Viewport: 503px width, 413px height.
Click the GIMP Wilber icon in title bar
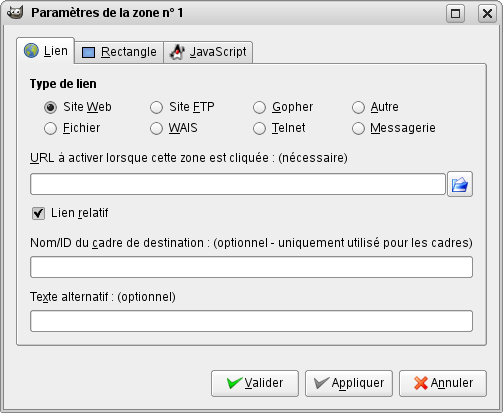[x=15, y=13]
